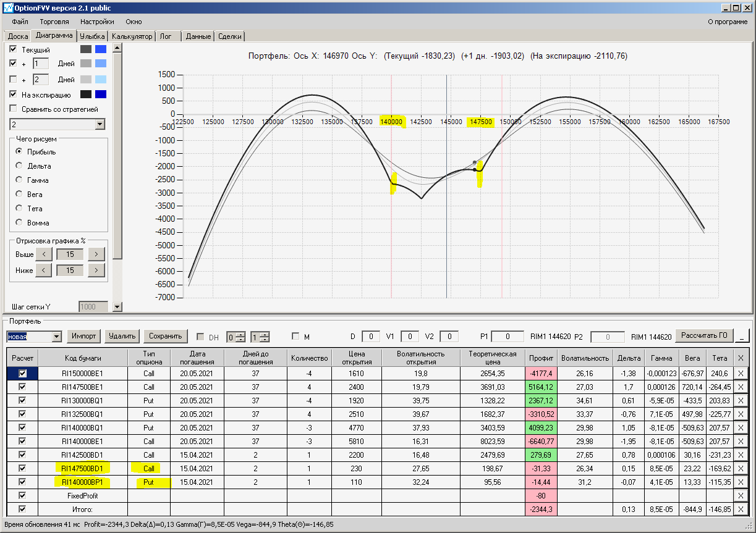756x533 pixels.
Task: Click the right arrow beside Ниже value
Action: coord(96,270)
